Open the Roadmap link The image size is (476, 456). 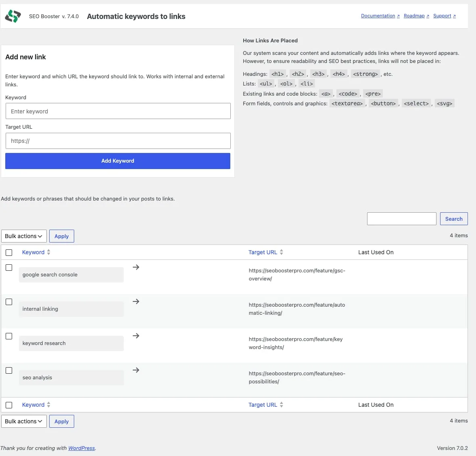pyautogui.click(x=416, y=16)
